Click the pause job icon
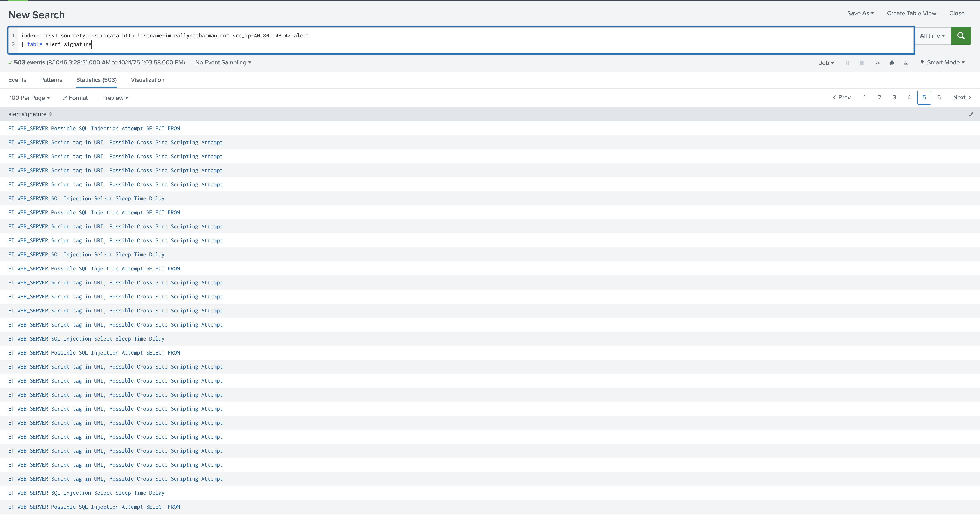 [x=847, y=63]
